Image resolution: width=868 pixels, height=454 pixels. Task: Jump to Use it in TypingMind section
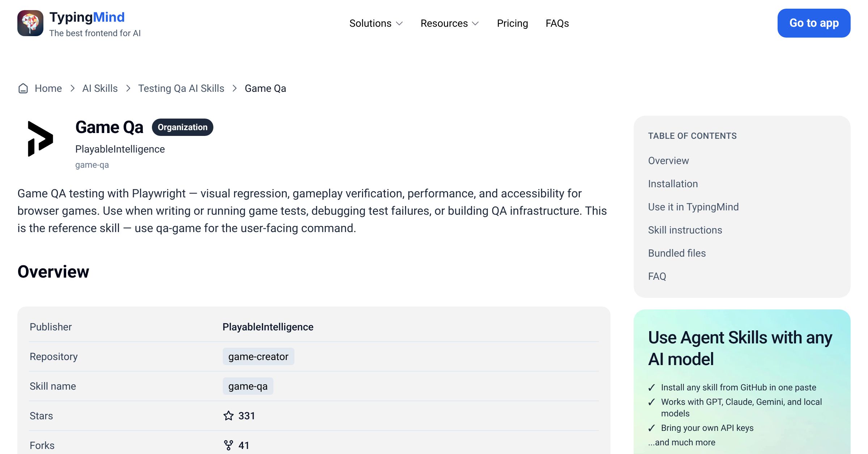pos(693,207)
